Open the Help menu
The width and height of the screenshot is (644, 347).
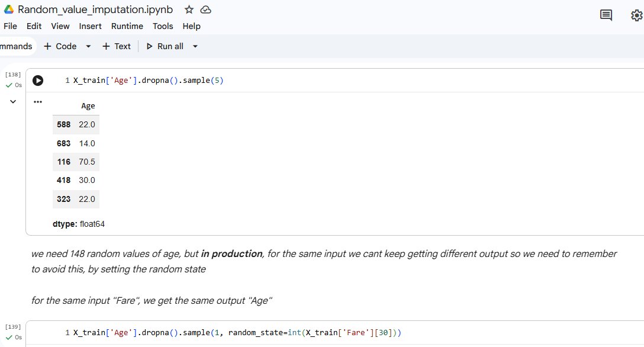[191, 26]
